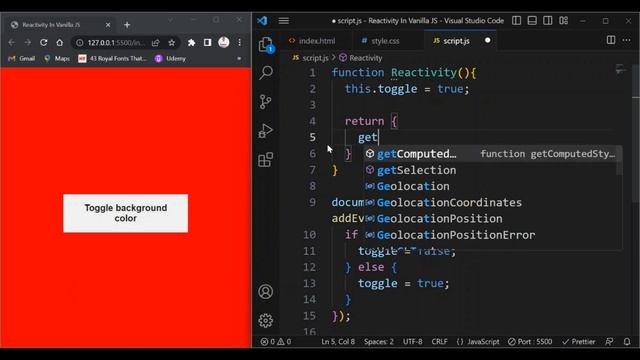
Task: Open the 43 Royal Fonts bookmark
Action: [x=113, y=59]
